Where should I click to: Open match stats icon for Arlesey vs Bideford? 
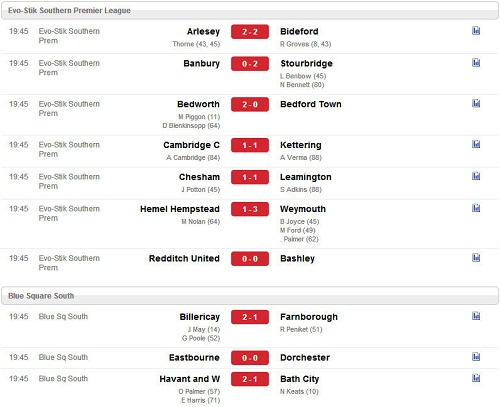coord(476,31)
